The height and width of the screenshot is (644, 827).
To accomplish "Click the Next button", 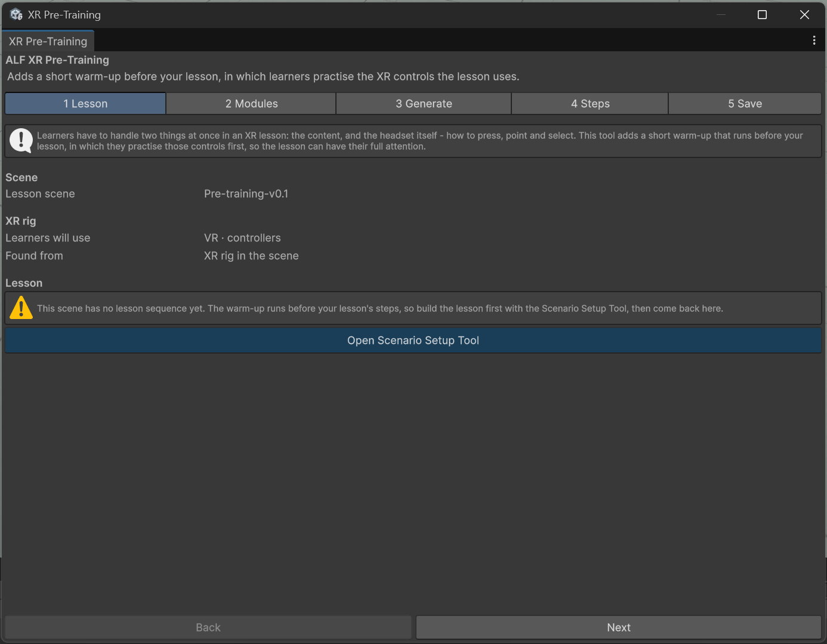I will click(x=619, y=627).
